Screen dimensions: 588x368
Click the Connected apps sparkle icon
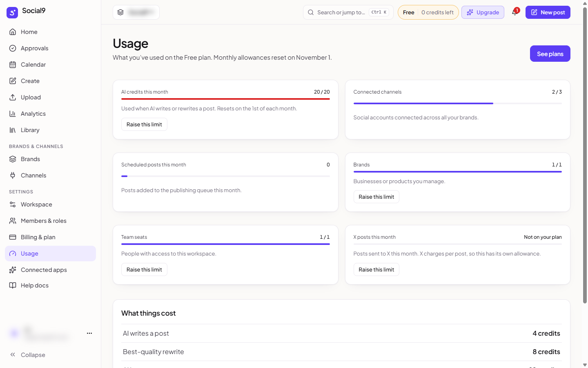(x=13, y=270)
